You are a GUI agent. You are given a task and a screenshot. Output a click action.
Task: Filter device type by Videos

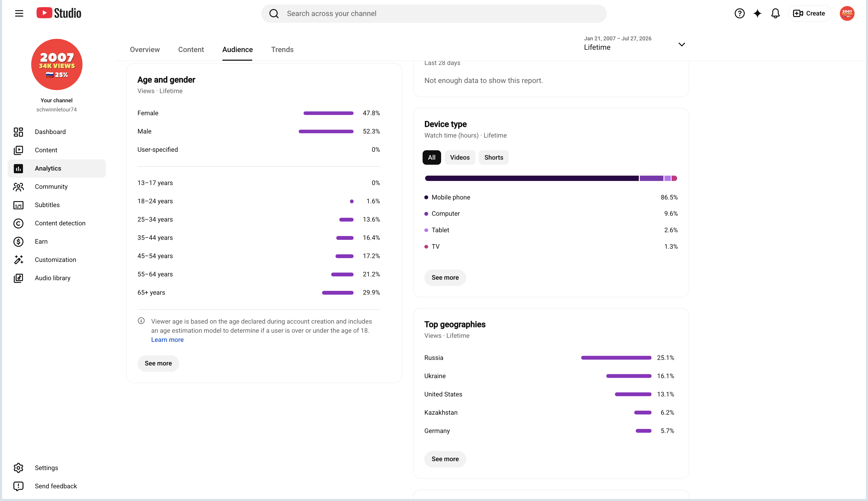click(460, 158)
